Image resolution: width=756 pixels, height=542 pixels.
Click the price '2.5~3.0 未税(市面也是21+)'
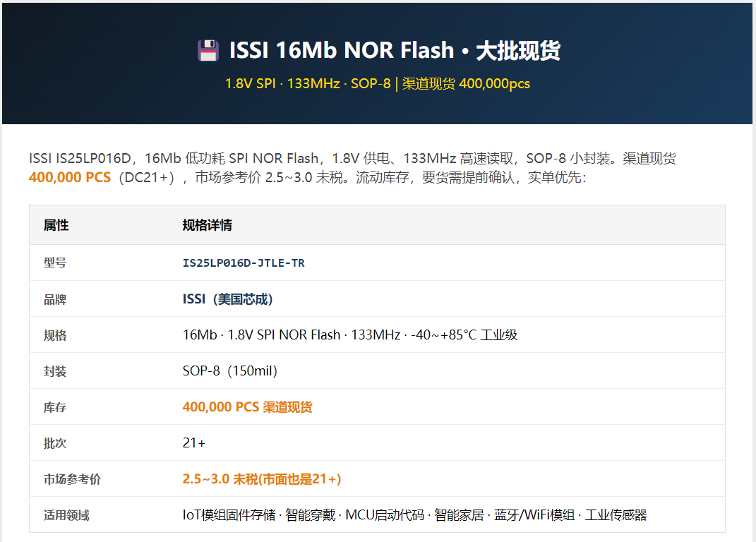tap(262, 479)
